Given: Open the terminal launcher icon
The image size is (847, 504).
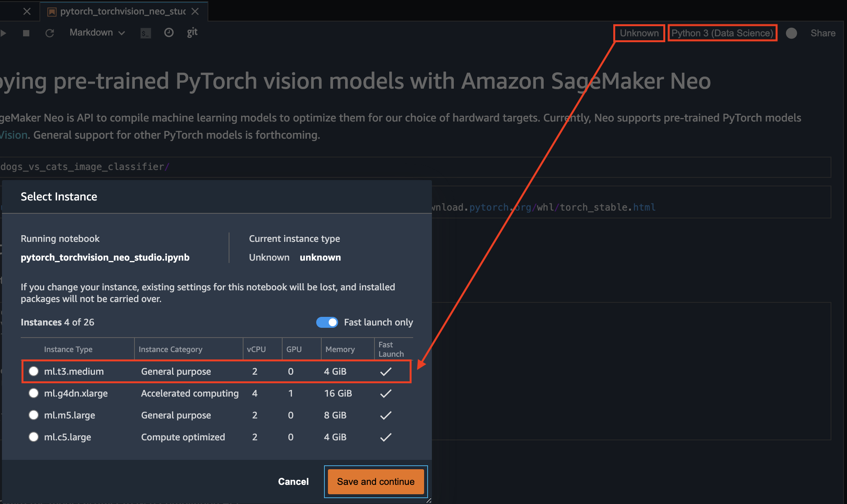Looking at the screenshot, I should 145,33.
